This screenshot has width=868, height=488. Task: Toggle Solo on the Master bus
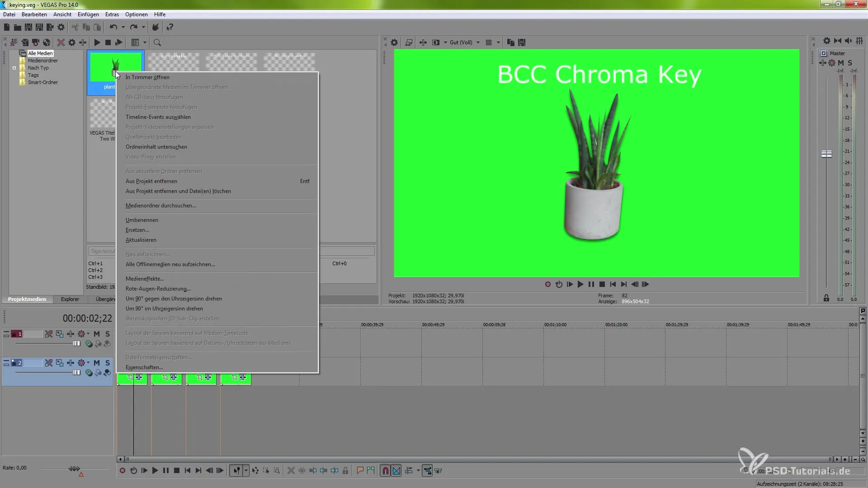(x=850, y=63)
